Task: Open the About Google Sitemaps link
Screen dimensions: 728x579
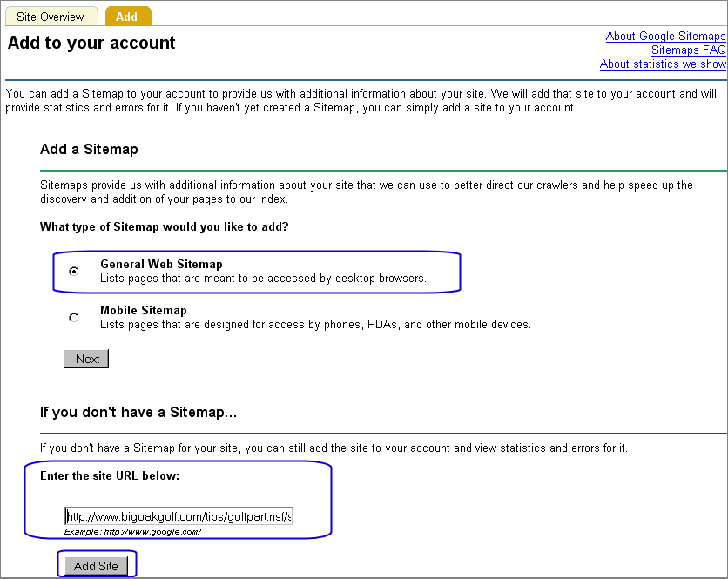Action: [665, 37]
